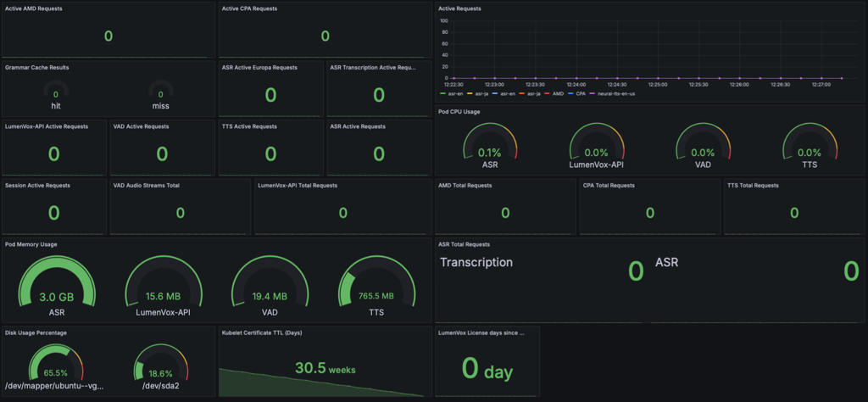
Task: Click the LumenVox License 0 day value
Action: click(x=487, y=369)
